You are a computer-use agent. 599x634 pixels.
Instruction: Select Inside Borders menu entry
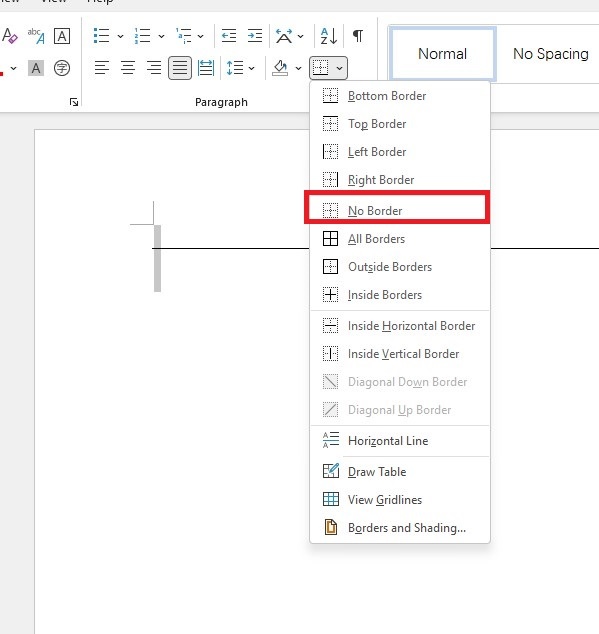tap(400, 295)
